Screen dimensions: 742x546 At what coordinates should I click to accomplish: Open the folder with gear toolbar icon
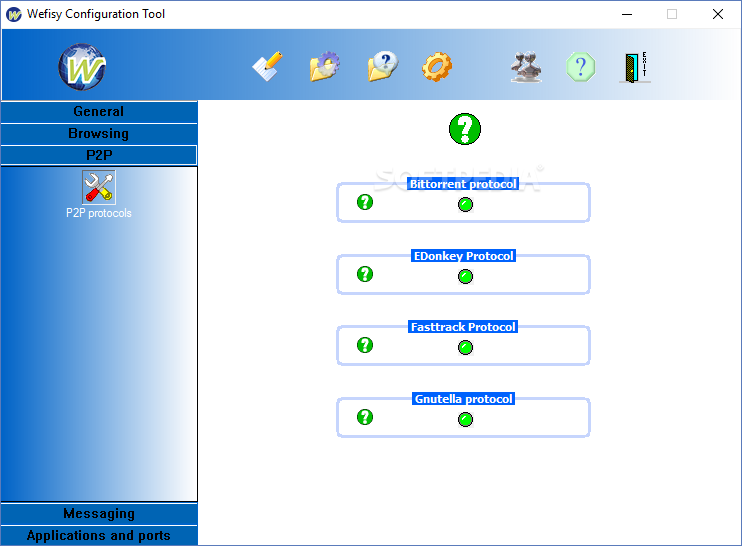[325, 66]
